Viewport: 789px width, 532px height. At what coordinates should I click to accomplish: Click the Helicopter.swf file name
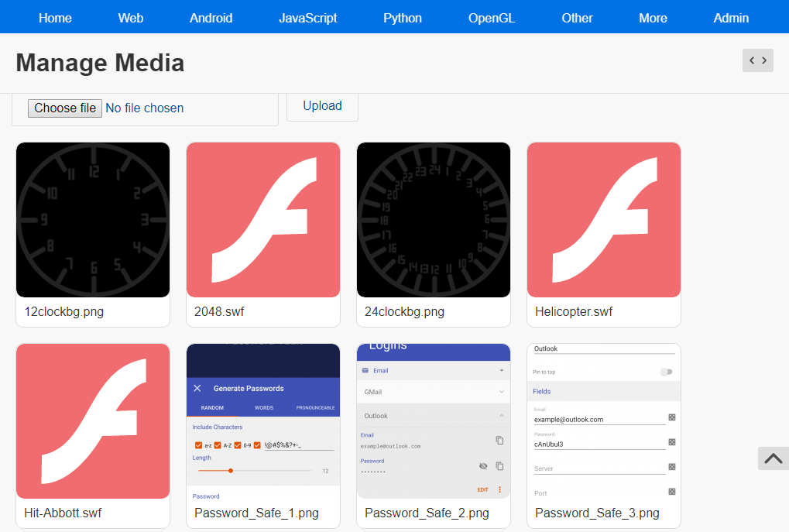pos(574,311)
